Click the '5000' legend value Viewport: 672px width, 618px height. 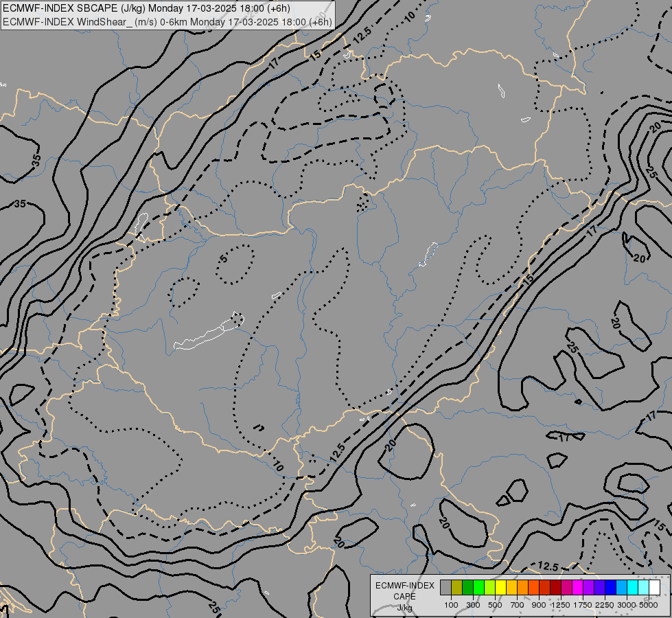[649, 605]
